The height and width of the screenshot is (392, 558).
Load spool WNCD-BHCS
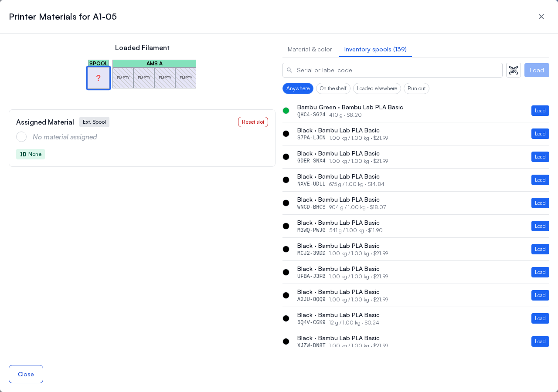pos(540,203)
